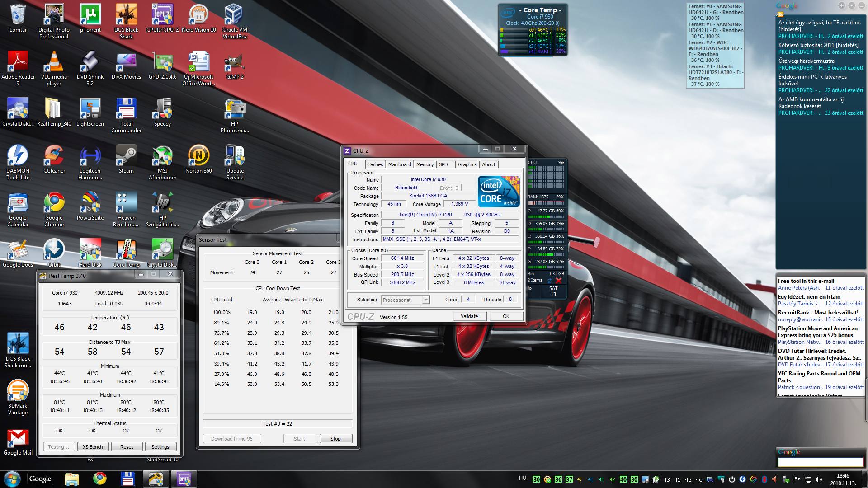
Task: Launch Google Chrome desktop shortcut
Action: pyautogui.click(x=54, y=209)
